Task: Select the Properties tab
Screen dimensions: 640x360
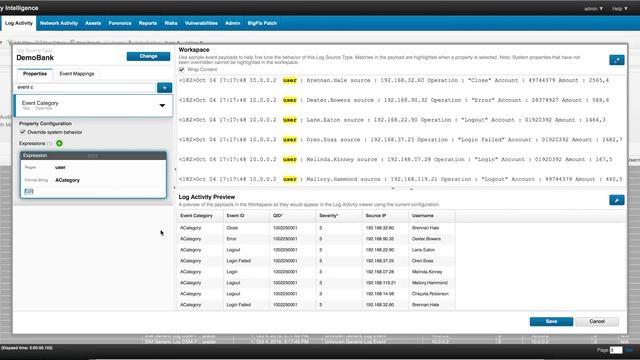Action: click(x=35, y=74)
